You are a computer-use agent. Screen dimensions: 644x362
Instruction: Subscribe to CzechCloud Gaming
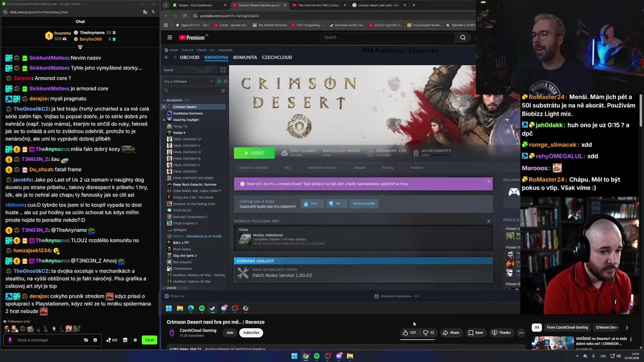click(251, 332)
